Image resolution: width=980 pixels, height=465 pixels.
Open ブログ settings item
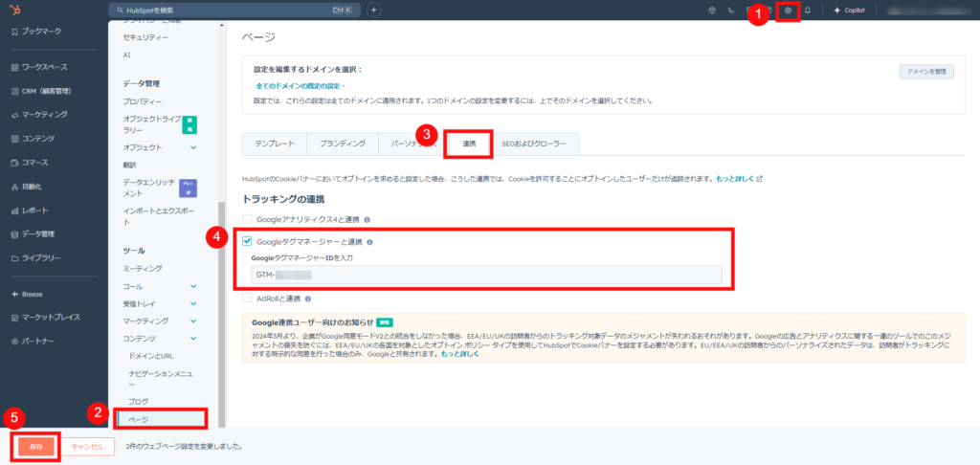pyautogui.click(x=138, y=401)
